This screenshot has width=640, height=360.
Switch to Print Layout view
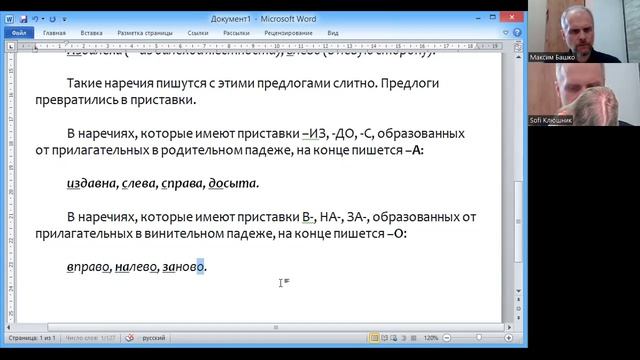[374, 338]
